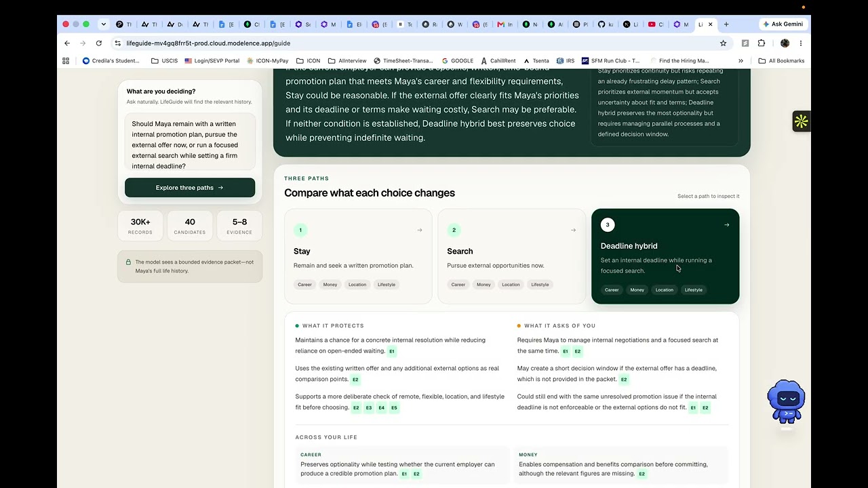Reload the page with refresh icon
The image size is (868, 488).
(x=99, y=43)
